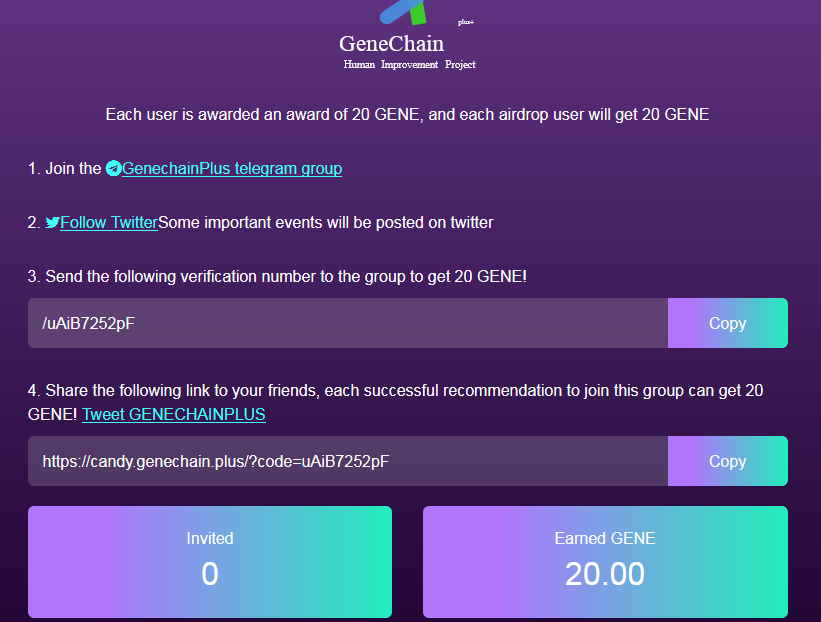Open the Tweet GENECHAINPLUS link
Viewport: 821px width, 622px height.
click(174, 414)
